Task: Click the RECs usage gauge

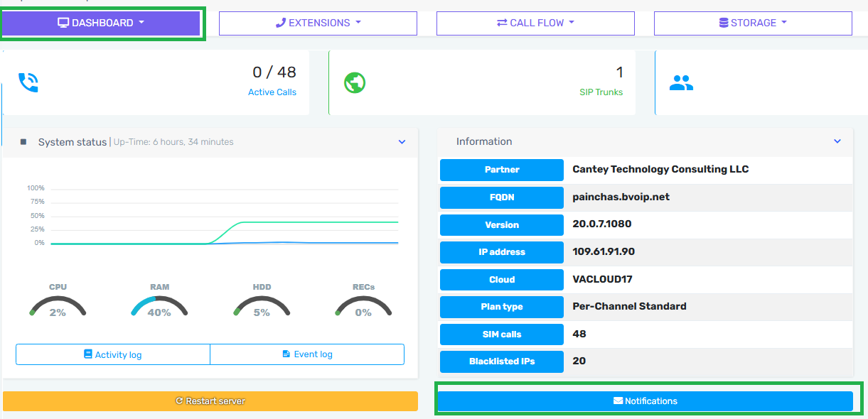Action: 363,305
